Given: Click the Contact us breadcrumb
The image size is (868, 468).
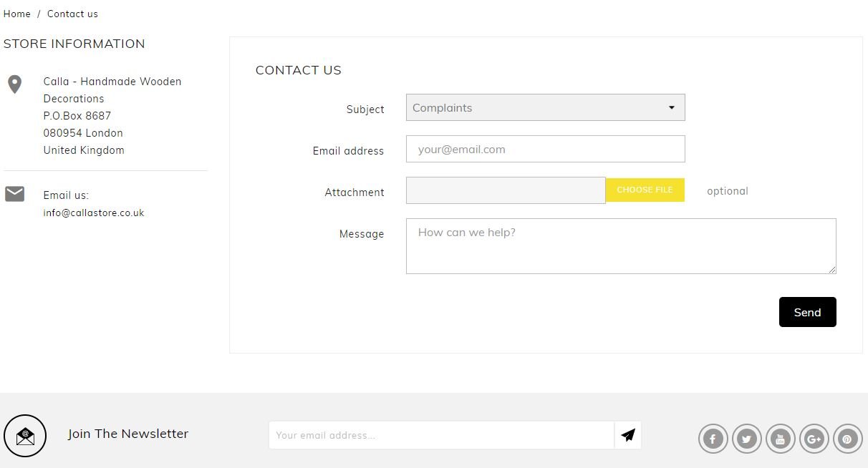Looking at the screenshot, I should (72, 14).
